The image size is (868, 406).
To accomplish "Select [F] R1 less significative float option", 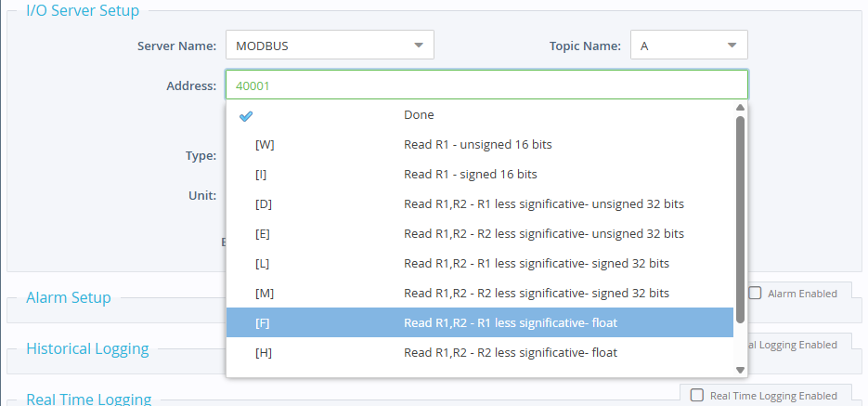I will (480, 323).
